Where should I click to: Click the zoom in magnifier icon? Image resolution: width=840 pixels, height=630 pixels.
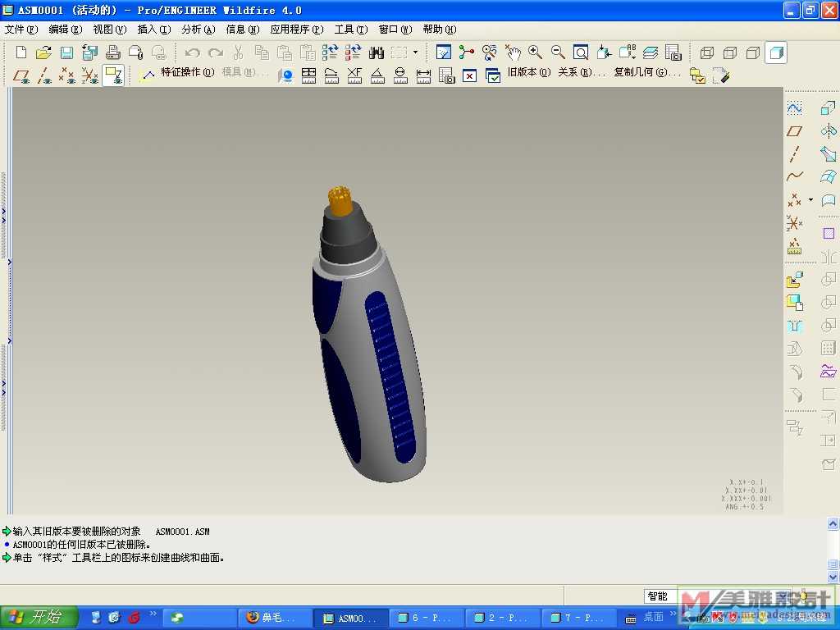pyautogui.click(x=535, y=52)
